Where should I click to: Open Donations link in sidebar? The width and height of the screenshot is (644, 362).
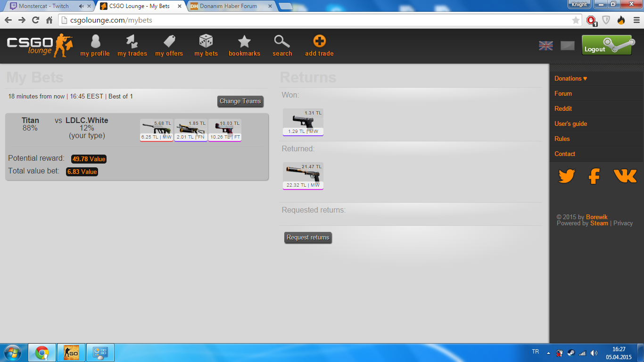(x=570, y=79)
